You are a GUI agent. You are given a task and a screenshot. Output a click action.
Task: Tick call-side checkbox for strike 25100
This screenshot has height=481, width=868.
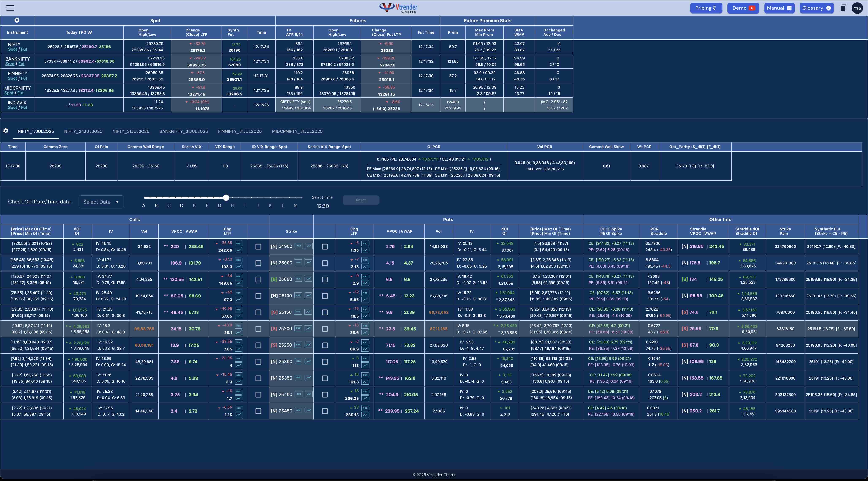pyautogui.click(x=258, y=296)
